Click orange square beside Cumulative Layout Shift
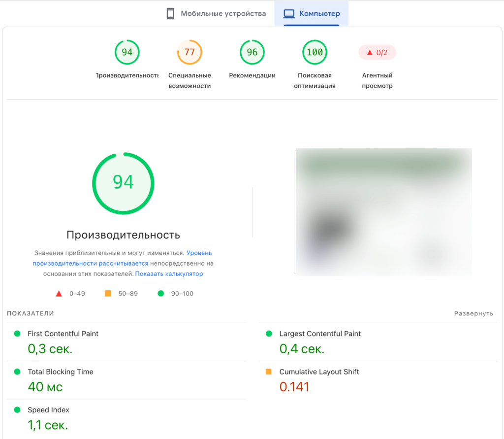The height and width of the screenshot is (439, 504). point(269,371)
